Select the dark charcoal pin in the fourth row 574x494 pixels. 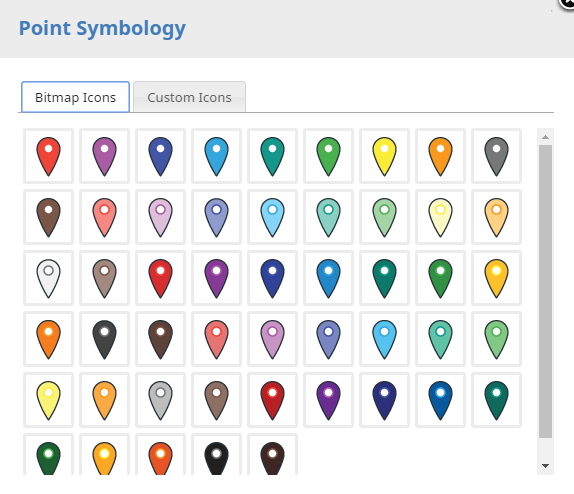click(x=104, y=339)
